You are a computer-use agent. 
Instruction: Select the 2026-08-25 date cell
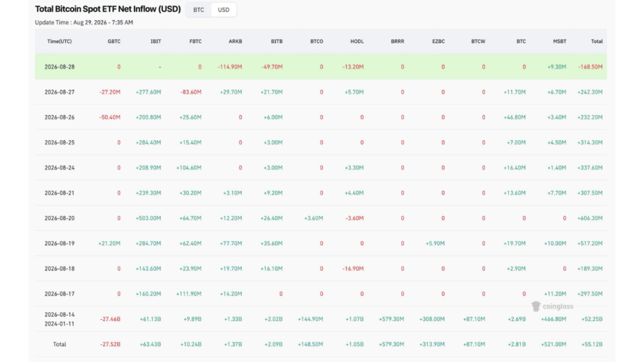point(60,143)
